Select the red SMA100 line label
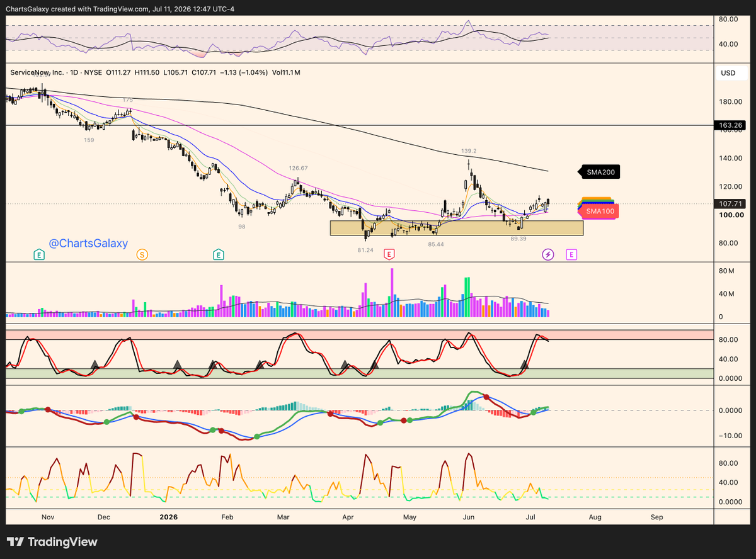The width and height of the screenshot is (756, 559). pos(599,212)
